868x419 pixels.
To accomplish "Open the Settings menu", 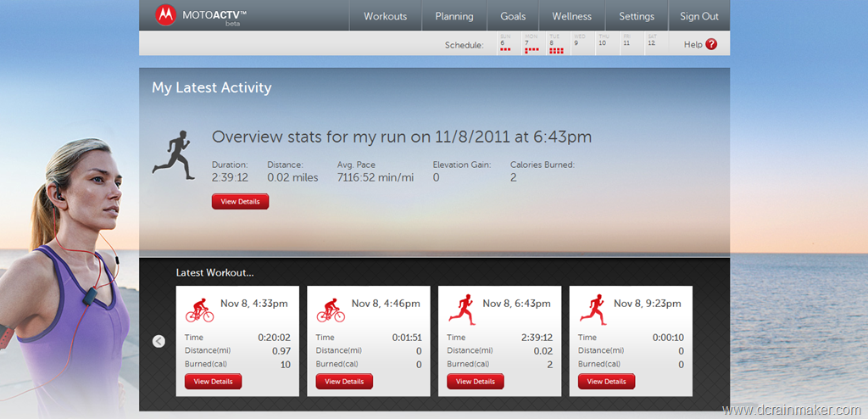I will click(637, 16).
